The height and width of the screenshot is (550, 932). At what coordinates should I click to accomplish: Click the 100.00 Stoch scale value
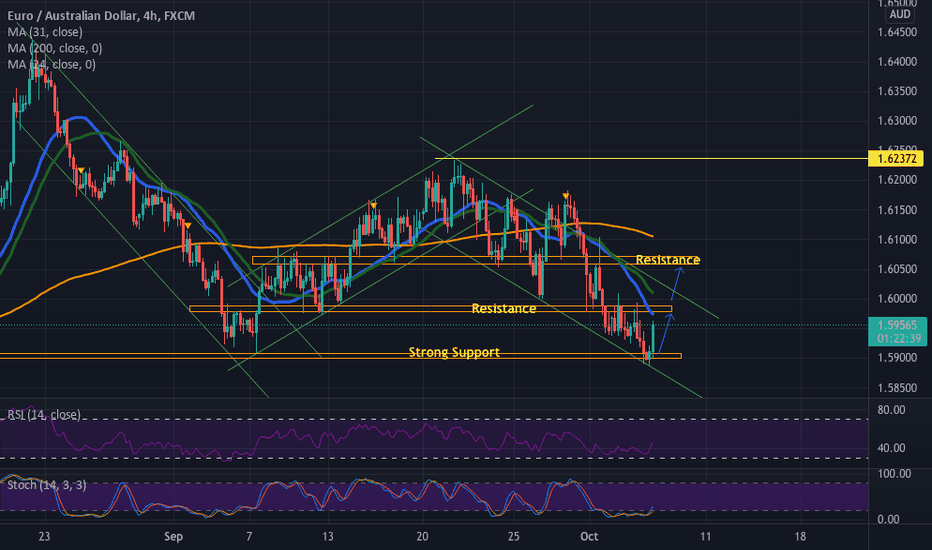(x=894, y=473)
